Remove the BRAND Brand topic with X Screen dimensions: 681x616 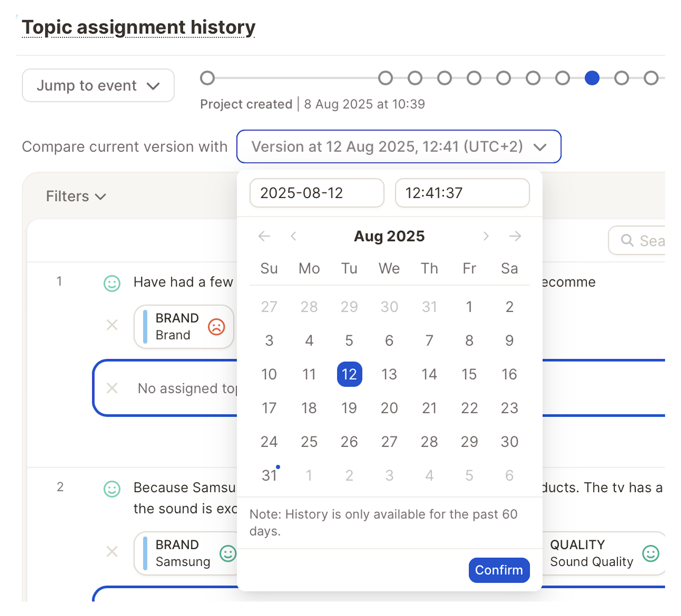tap(112, 325)
